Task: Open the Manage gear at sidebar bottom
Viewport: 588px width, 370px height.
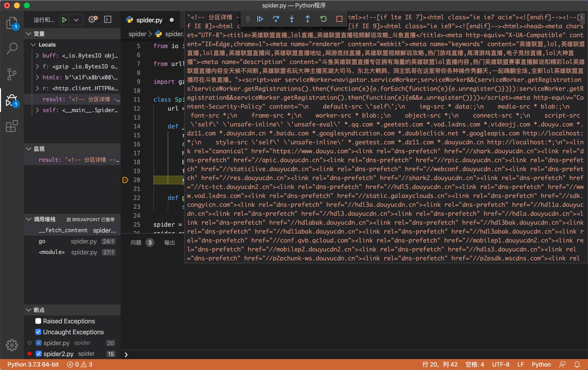Action: pyautogui.click(x=12, y=345)
